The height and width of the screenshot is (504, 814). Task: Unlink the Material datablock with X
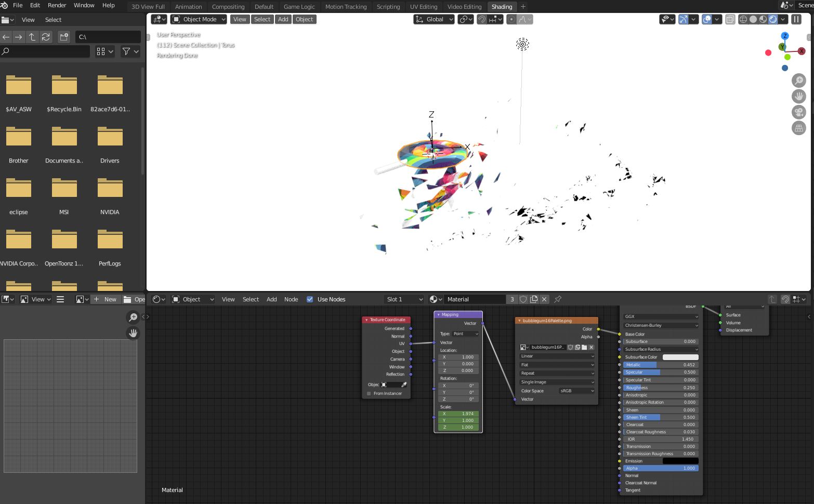(544, 299)
